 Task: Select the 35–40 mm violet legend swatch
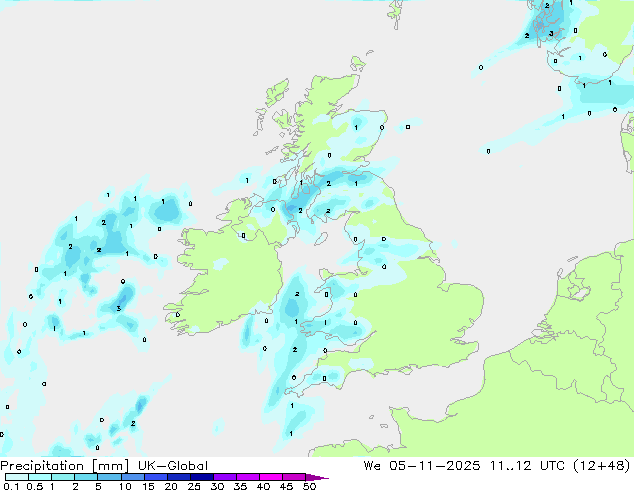point(247,477)
